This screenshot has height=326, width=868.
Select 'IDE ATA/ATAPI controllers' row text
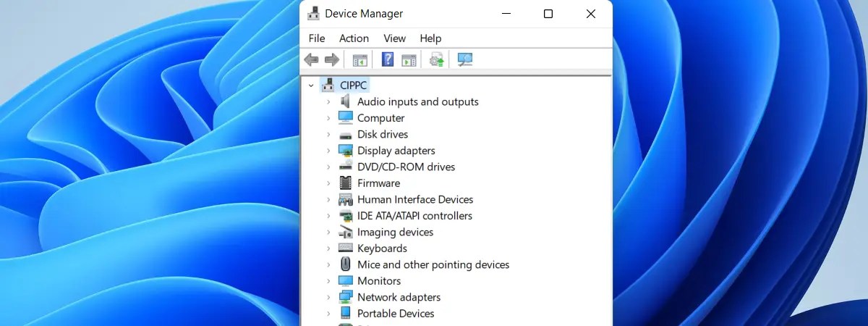click(414, 216)
